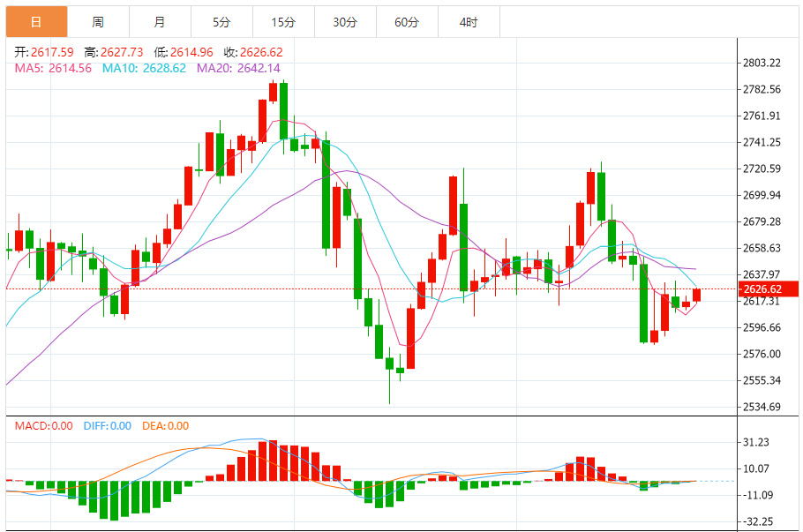Click the 2534.69 price axis label

point(762,407)
